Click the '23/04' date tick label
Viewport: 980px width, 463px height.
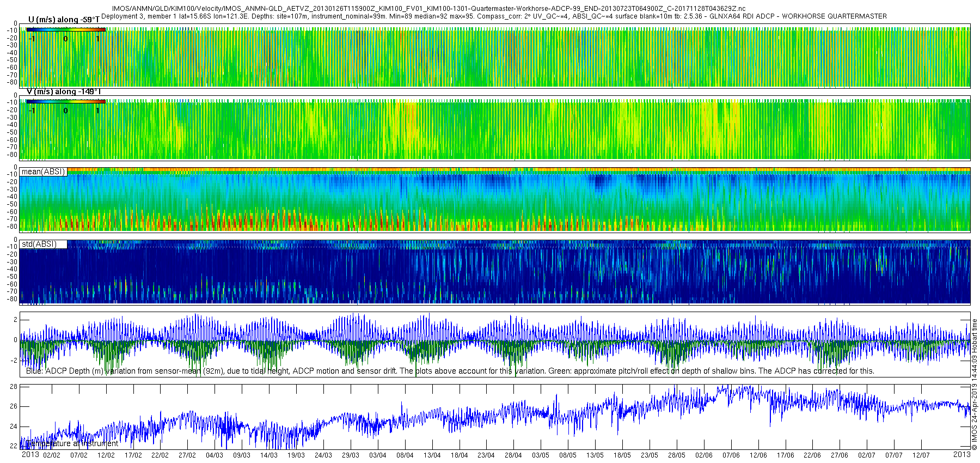(x=486, y=455)
